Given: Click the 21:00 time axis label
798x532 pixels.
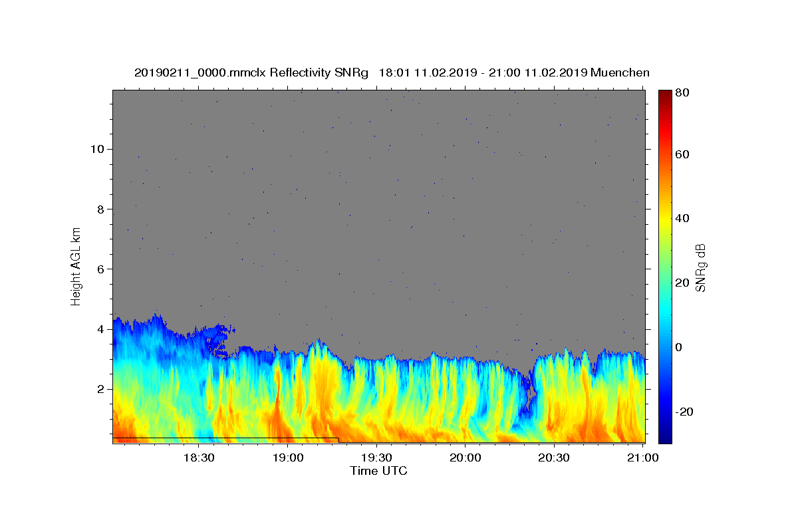Looking at the screenshot, I should coord(642,458).
